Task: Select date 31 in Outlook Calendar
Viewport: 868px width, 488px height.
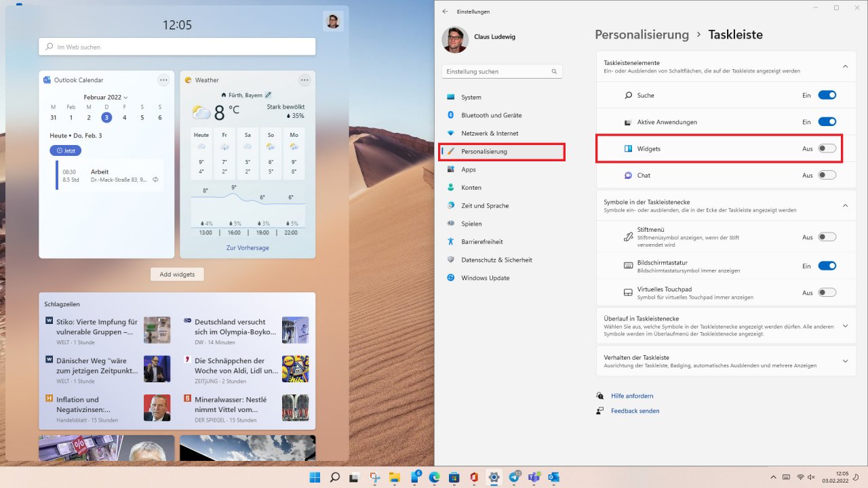Action: pyautogui.click(x=54, y=117)
